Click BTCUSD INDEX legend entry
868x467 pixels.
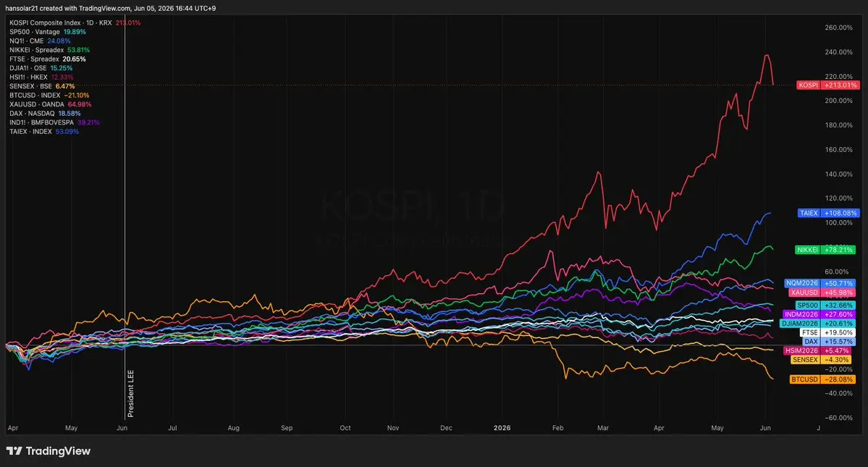[49, 95]
